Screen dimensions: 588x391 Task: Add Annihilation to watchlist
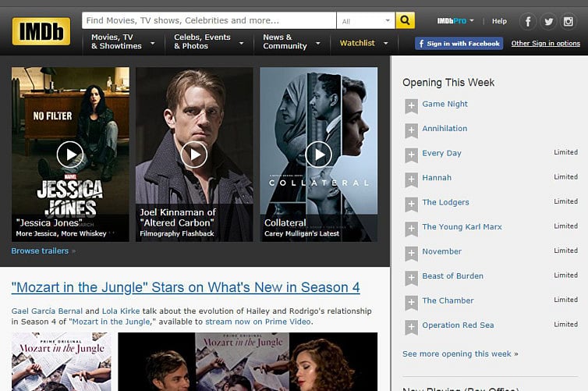(x=411, y=130)
